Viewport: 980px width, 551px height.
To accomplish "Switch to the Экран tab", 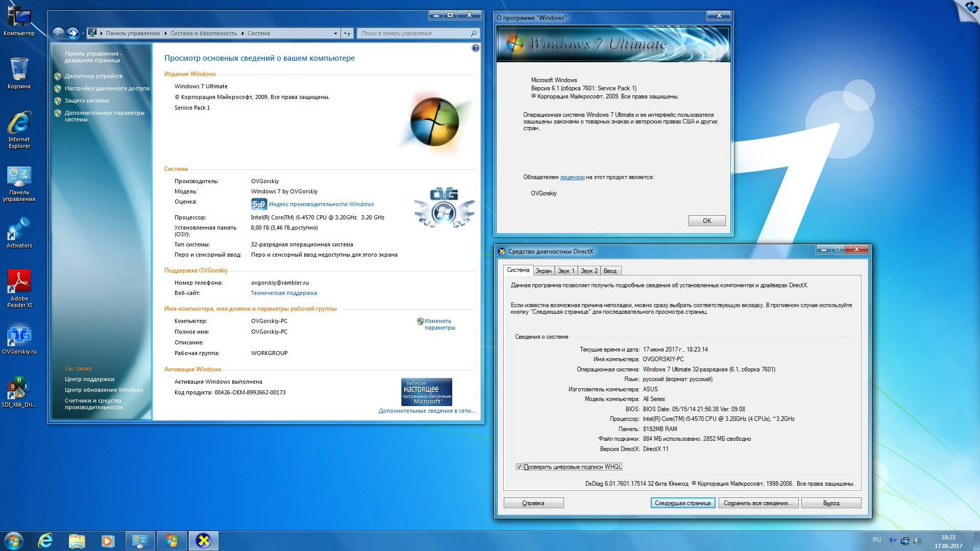I will 543,271.
